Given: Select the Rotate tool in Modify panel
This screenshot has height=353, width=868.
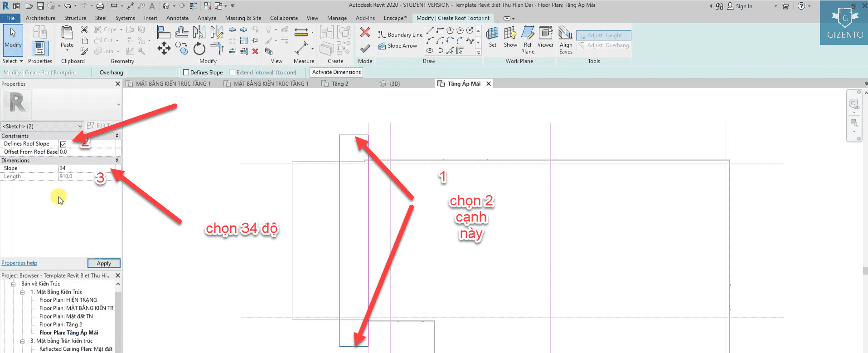Looking at the screenshot, I should click(x=199, y=49).
